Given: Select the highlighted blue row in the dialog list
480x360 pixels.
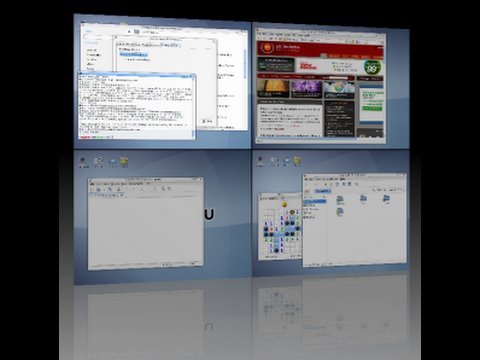Looking at the screenshot, I should click(x=134, y=54).
